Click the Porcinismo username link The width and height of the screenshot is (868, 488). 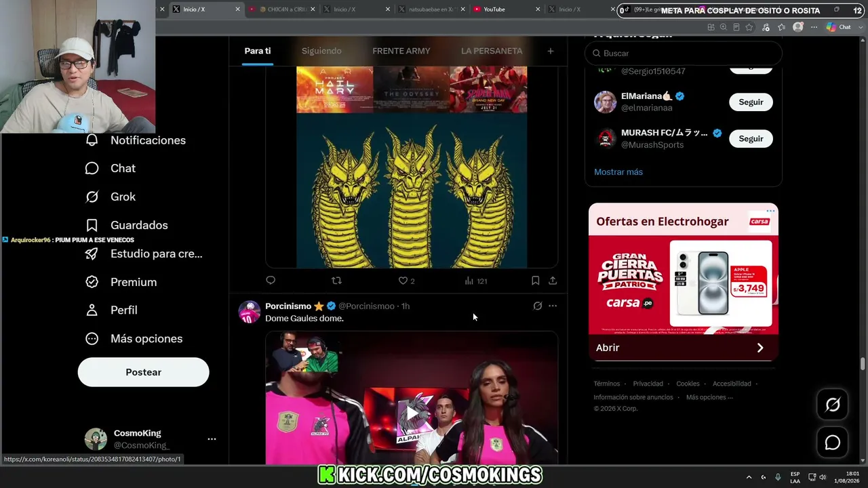click(x=288, y=306)
